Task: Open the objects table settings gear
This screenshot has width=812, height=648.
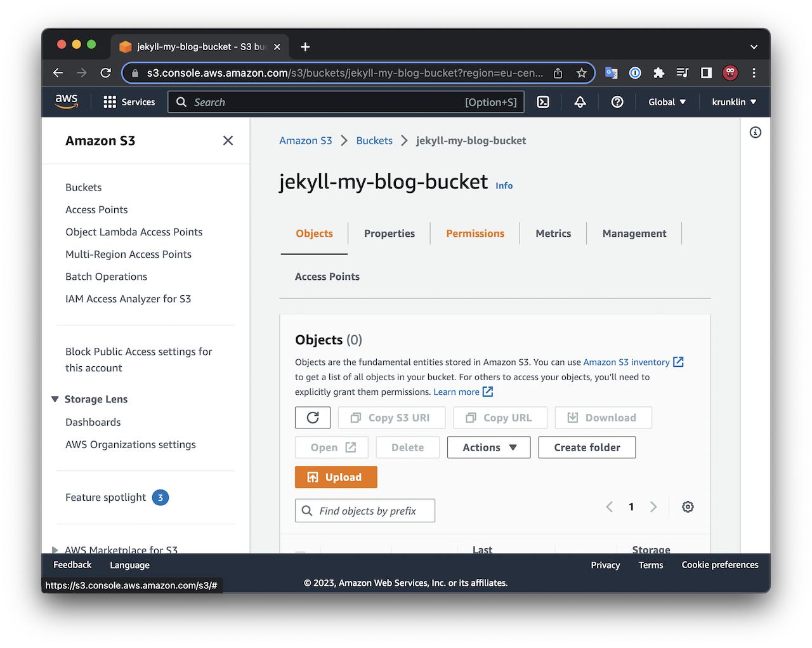Action: pos(688,506)
